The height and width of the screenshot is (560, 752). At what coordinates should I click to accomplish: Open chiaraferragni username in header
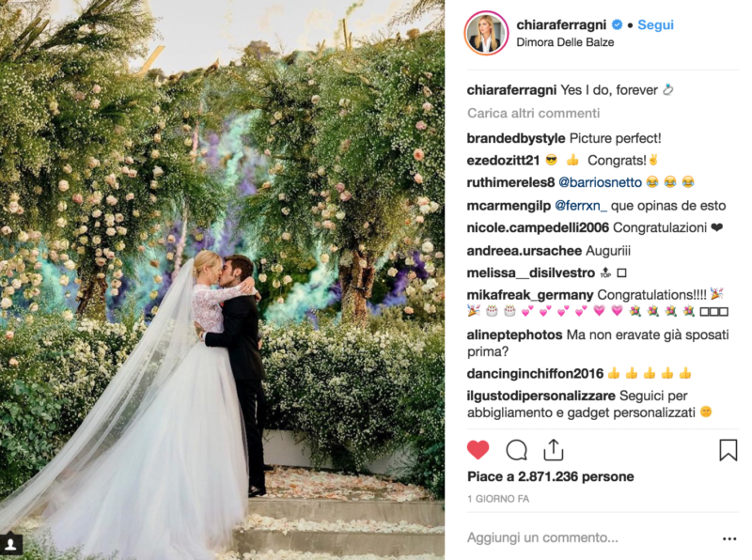[x=561, y=24]
